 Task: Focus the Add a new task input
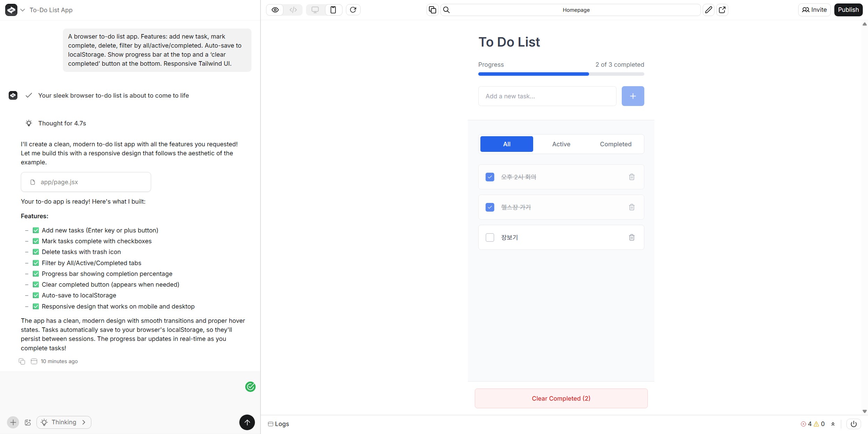click(x=547, y=96)
